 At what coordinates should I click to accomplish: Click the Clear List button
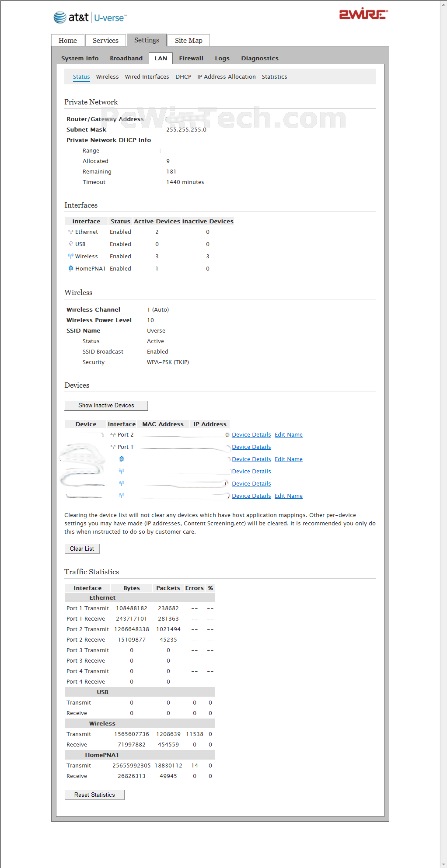pos(82,549)
